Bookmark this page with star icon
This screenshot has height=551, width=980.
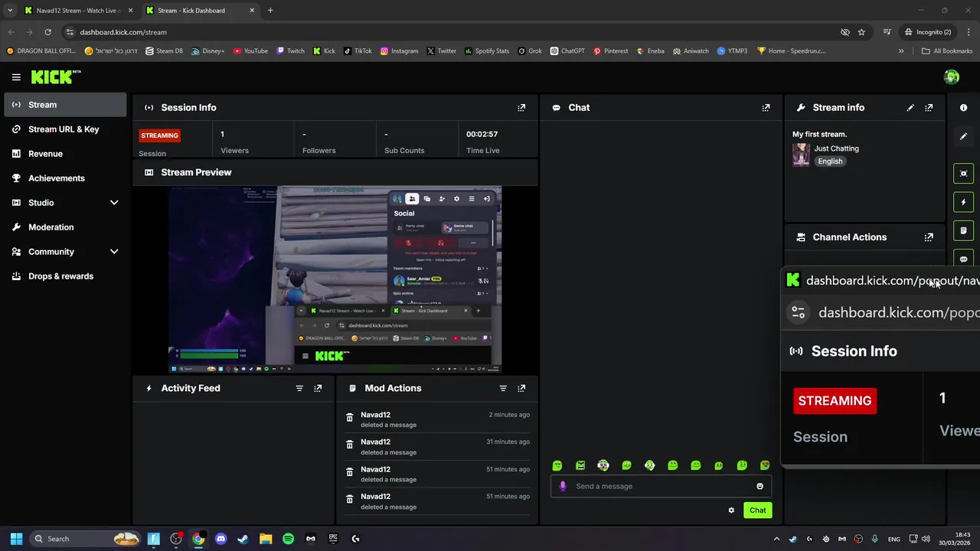[861, 32]
